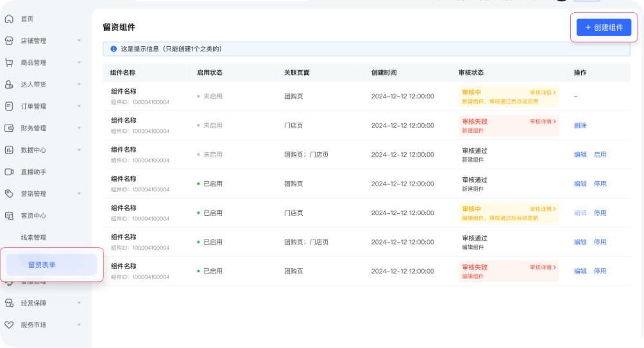
Task: Click the 组件名称 column header
Action: point(123,73)
